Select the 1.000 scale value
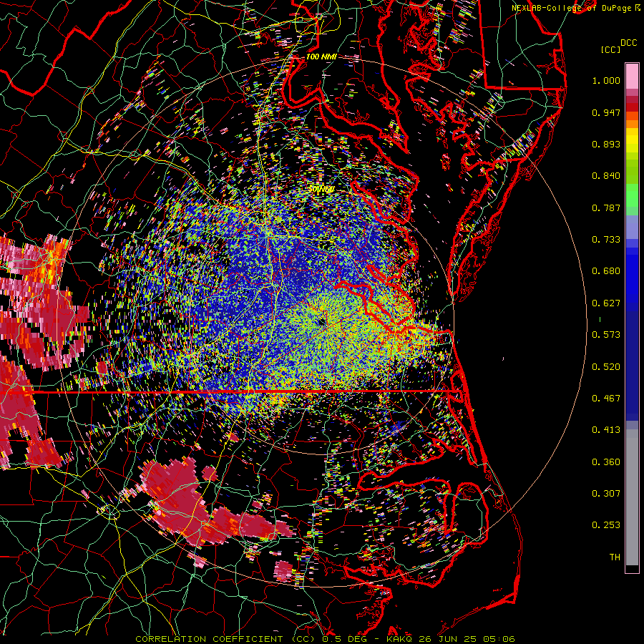 606,80
